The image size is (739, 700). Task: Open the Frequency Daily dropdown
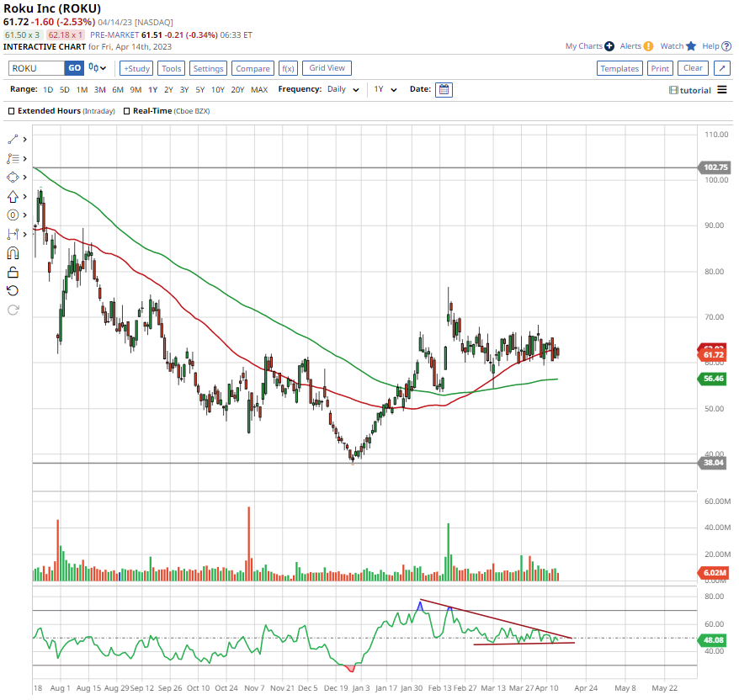point(343,89)
